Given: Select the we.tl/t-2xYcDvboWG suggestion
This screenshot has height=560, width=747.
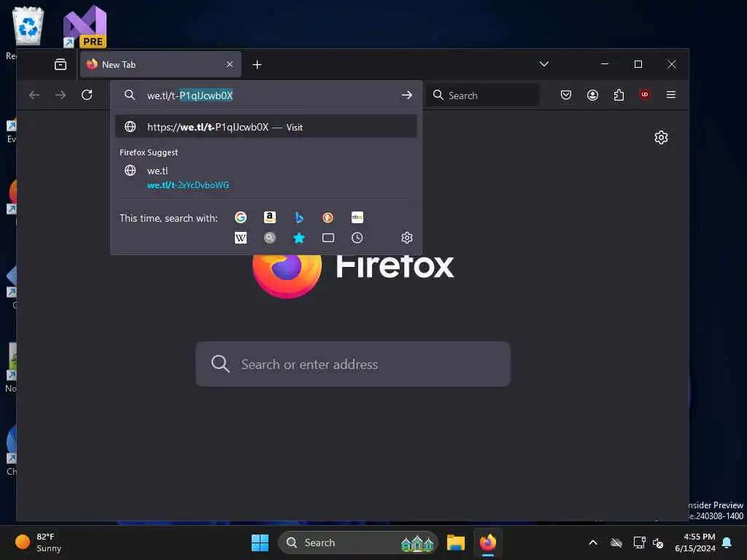Looking at the screenshot, I should [266, 178].
